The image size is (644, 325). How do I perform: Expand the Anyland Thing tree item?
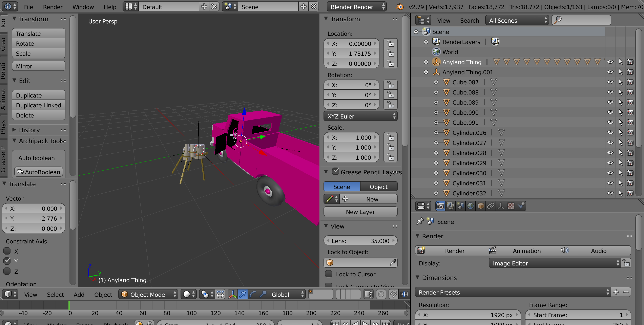click(x=426, y=62)
